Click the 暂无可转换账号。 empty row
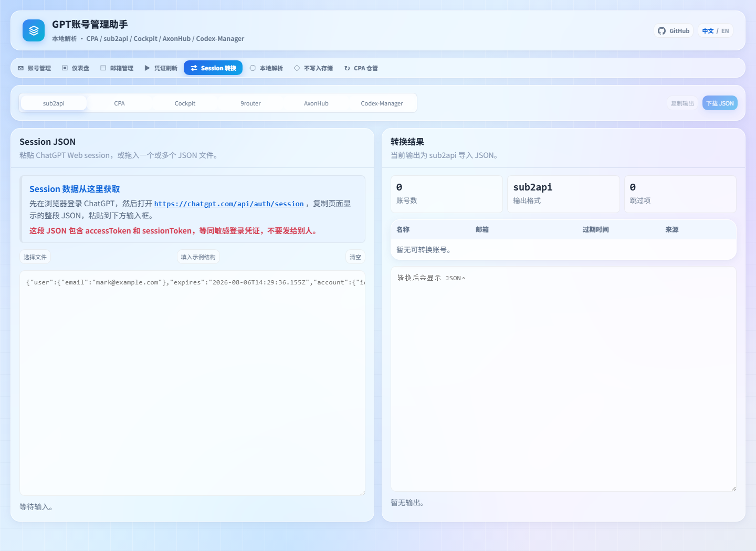Screen dimensions: 756x551 563,250
